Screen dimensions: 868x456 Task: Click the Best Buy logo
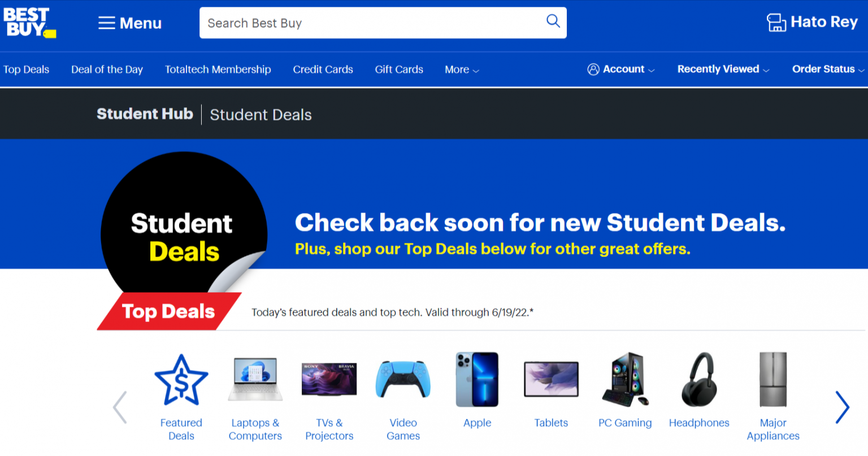click(29, 23)
